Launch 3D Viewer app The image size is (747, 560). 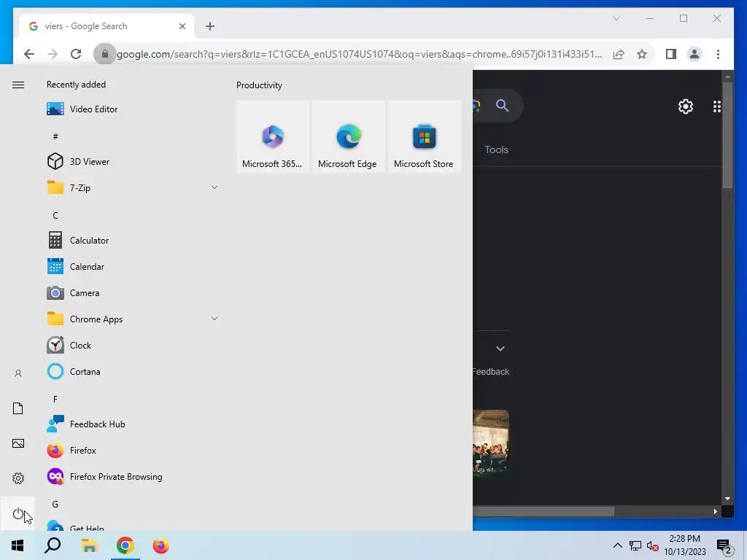(133, 161)
